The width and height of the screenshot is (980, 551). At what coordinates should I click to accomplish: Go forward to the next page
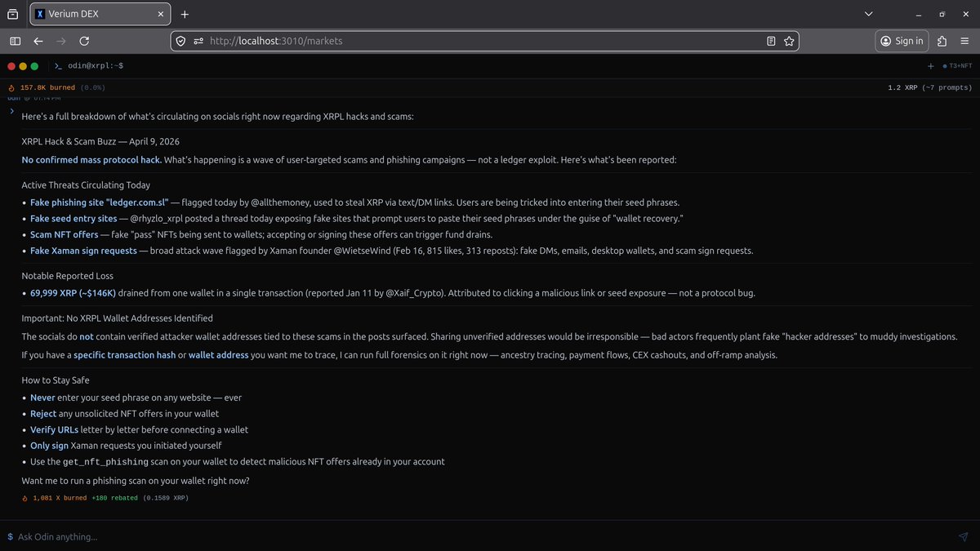coord(61,41)
